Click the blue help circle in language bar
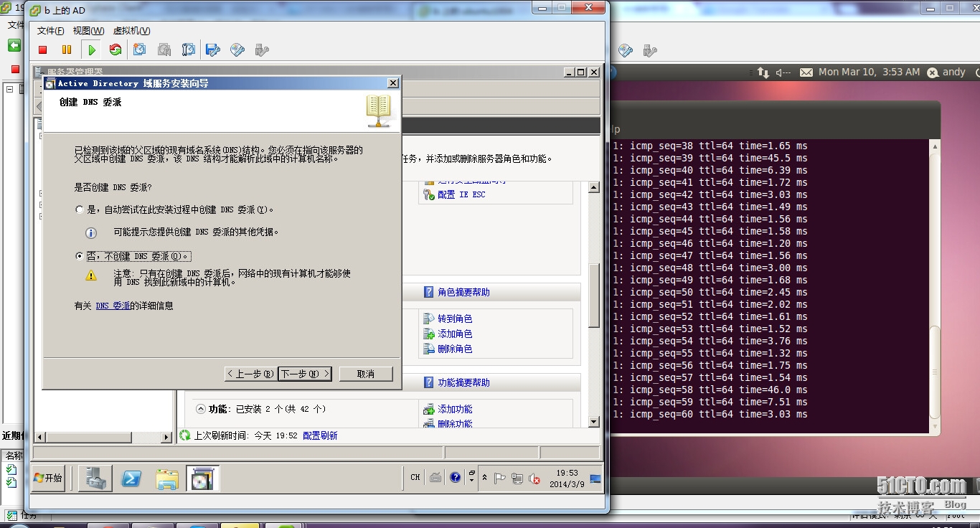Image resolution: width=980 pixels, height=528 pixels. point(455,477)
